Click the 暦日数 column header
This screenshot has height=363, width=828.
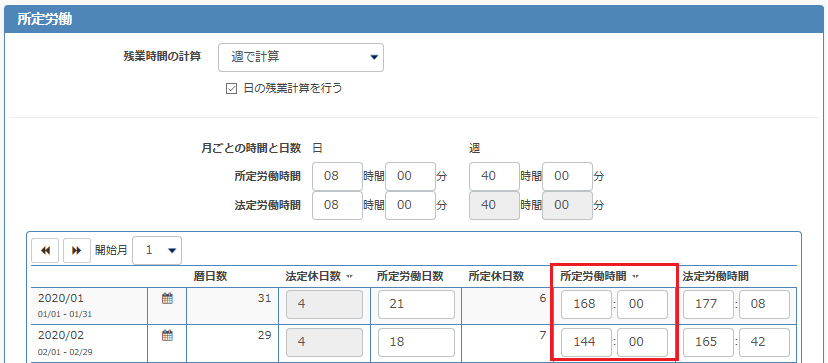point(210,276)
